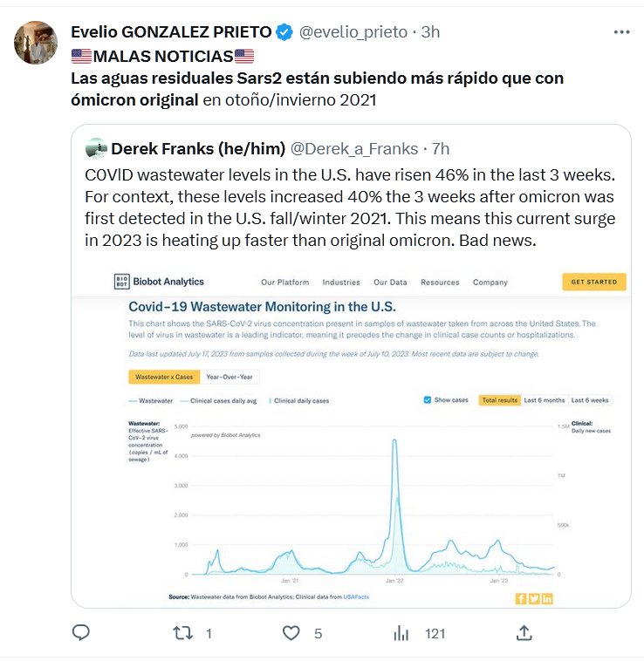This screenshot has width=644, height=661.
Task: Open the Wastewater x Cases tab
Action: point(161,377)
